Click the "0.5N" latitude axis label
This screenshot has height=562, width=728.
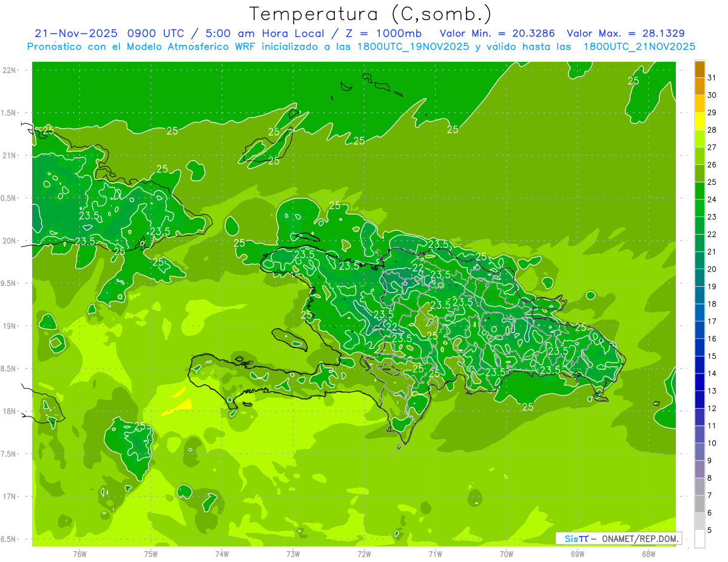pyautogui.click(x=9, y=198)
